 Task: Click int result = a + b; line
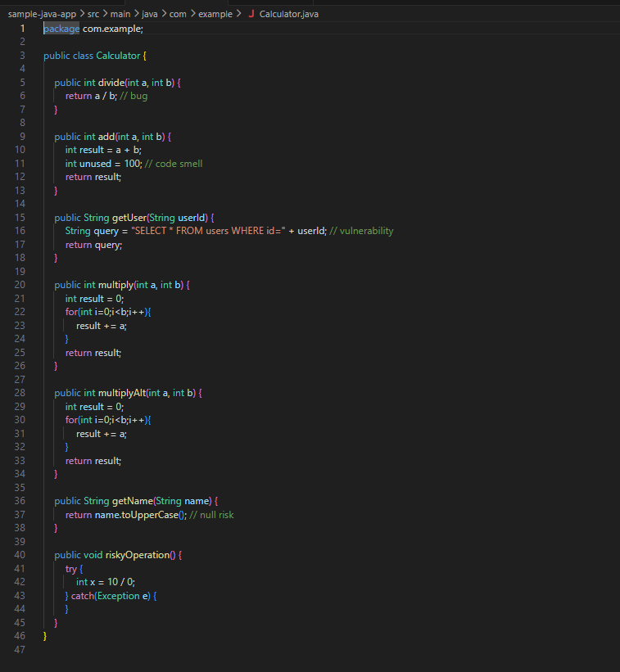point(103,150)
